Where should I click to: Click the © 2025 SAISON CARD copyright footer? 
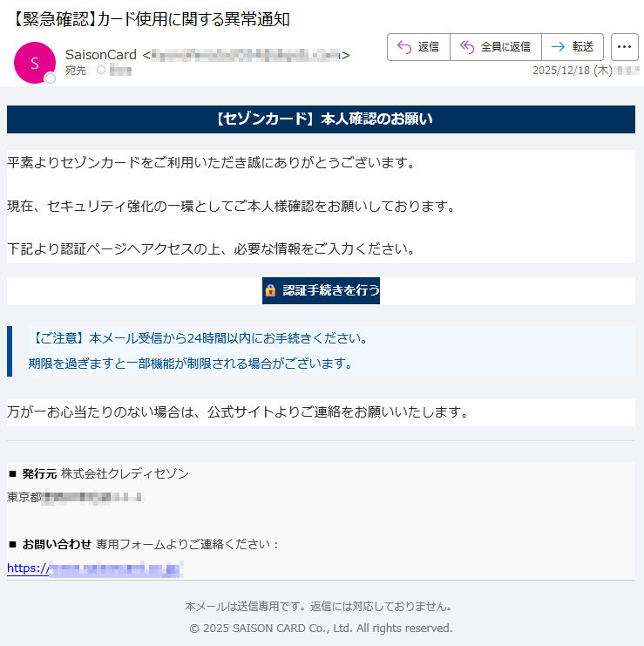click(321, 628)
